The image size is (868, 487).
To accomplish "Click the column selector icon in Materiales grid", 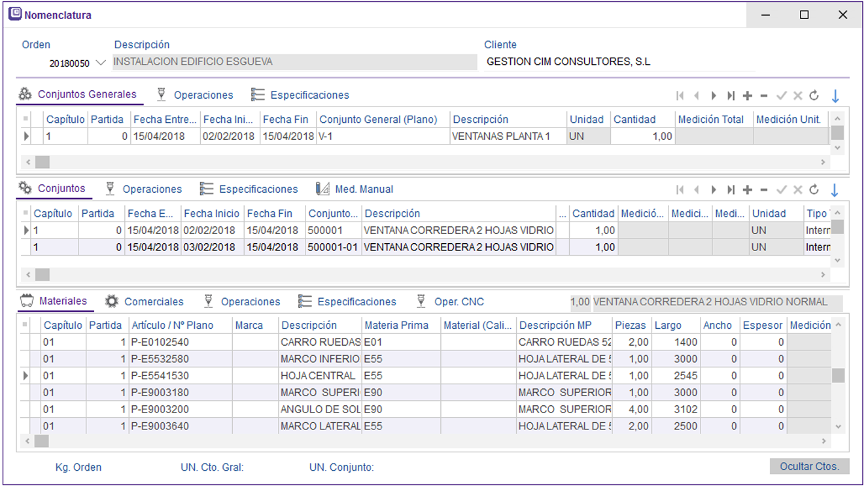I will (x=26, y=325).
